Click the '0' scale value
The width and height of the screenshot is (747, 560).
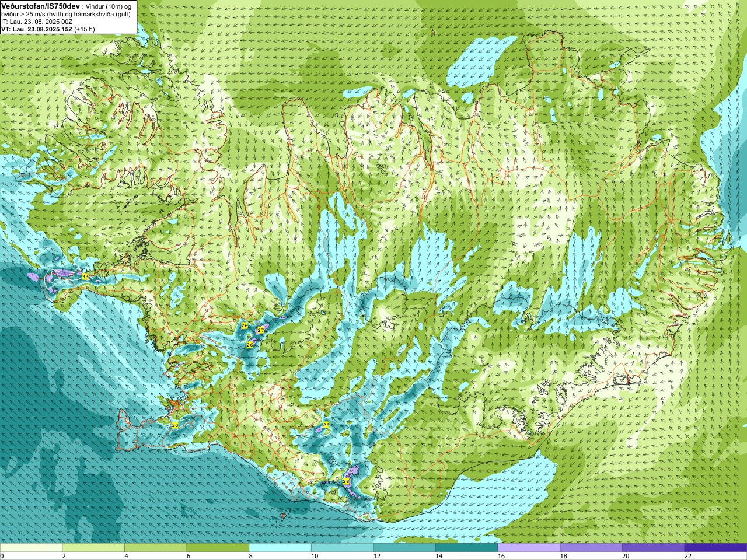point(2,556)
